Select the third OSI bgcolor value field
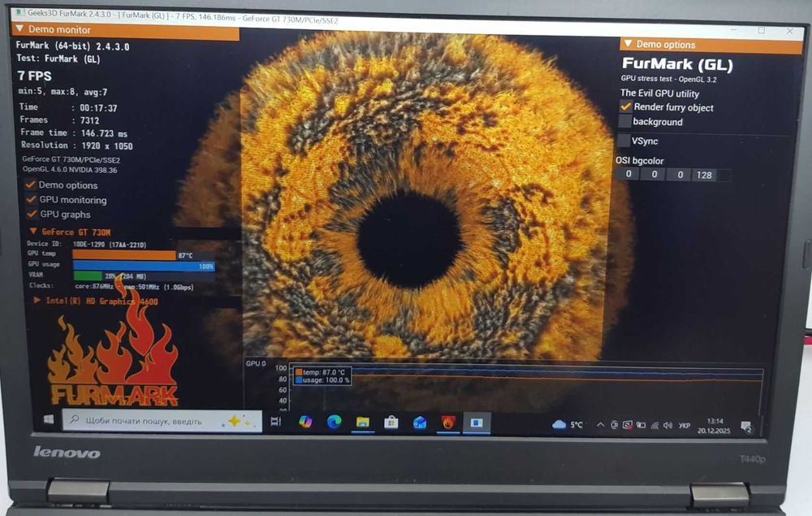Screen dimensions: 812x516 coord(680,175)
